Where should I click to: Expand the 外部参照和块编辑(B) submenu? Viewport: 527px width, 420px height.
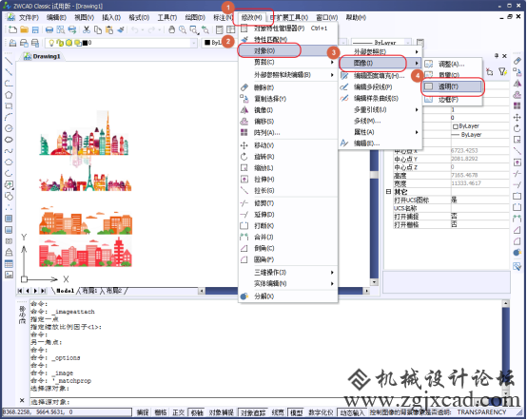[286, 75]
